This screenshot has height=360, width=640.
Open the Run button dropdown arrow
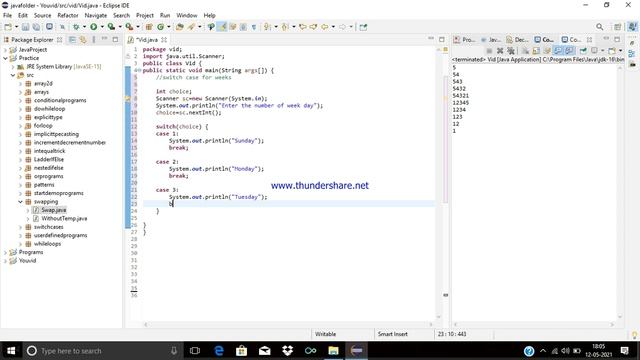[102, 27]
